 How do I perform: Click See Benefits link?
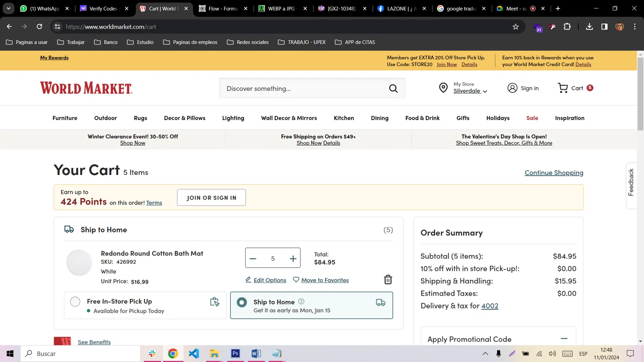94,342
